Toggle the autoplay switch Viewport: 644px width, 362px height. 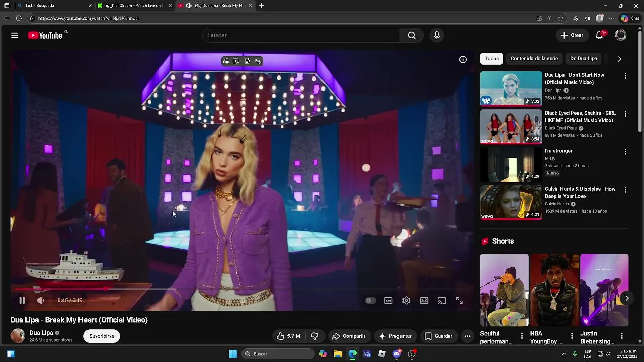pyautogui.click(x=370, y=300)
